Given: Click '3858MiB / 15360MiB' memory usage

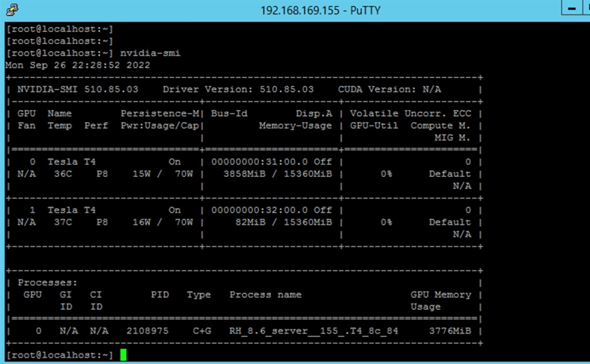Looking at the screenshot, I should (278, 174).
